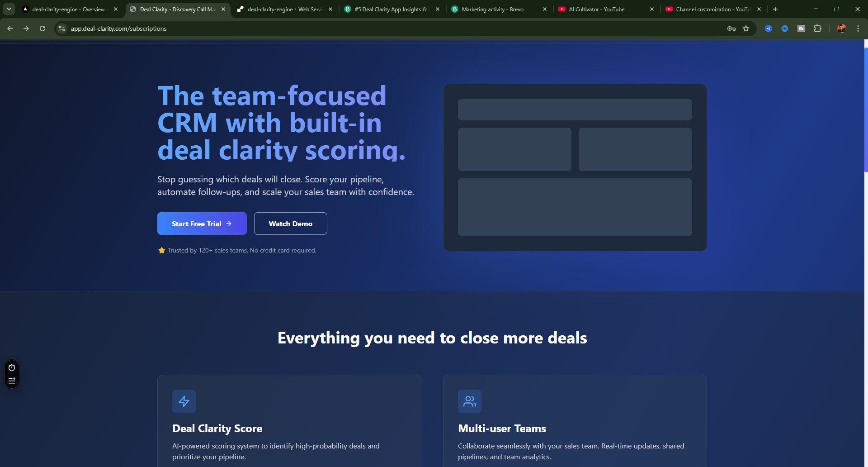Viewport: 868px width, 467px height.
Task: Click the people icon above Multi-user Teams
Action: (x=469, y=401)
